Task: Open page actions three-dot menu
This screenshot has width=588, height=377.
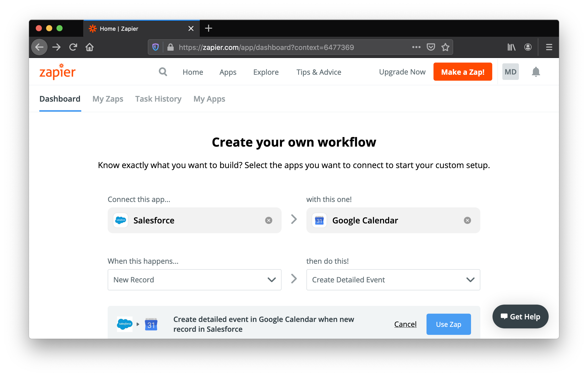Action: coord(416,47)
